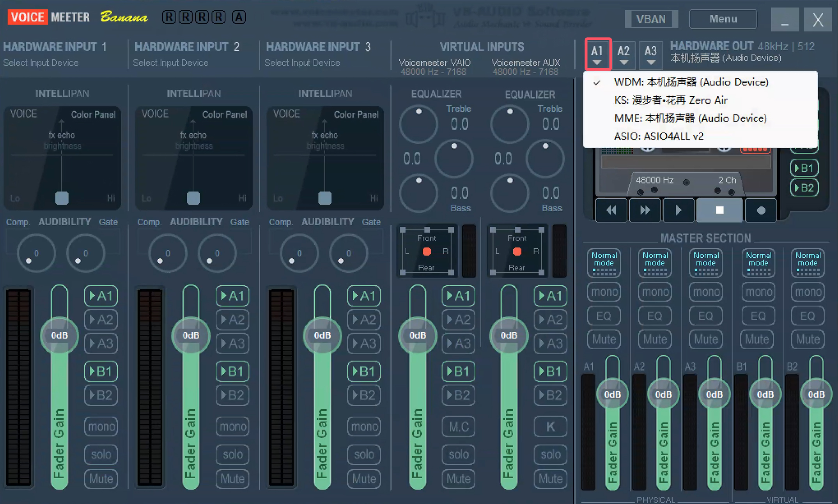
Task: Select input device for Hardware Input 3
Action: [302, 63]
